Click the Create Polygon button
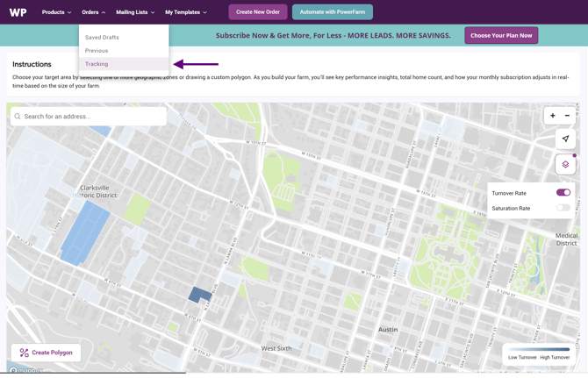 point(47,353)
